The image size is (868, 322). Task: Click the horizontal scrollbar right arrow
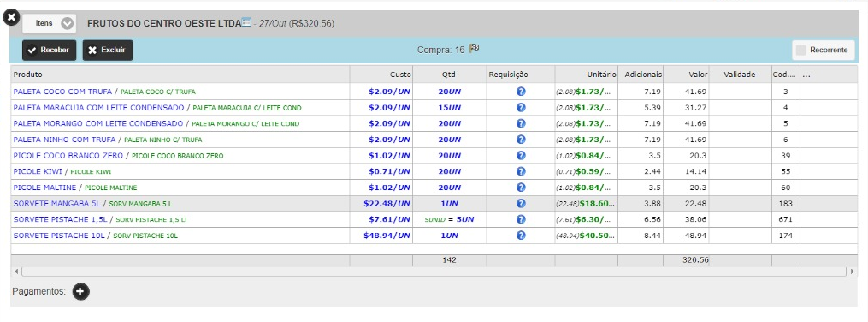point(852,271)
